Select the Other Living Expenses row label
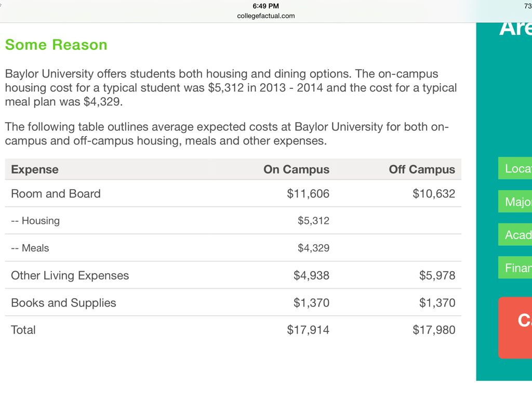The height and width of the screenshot is (399, 532). pyautogui.click(x=70, y=275)
